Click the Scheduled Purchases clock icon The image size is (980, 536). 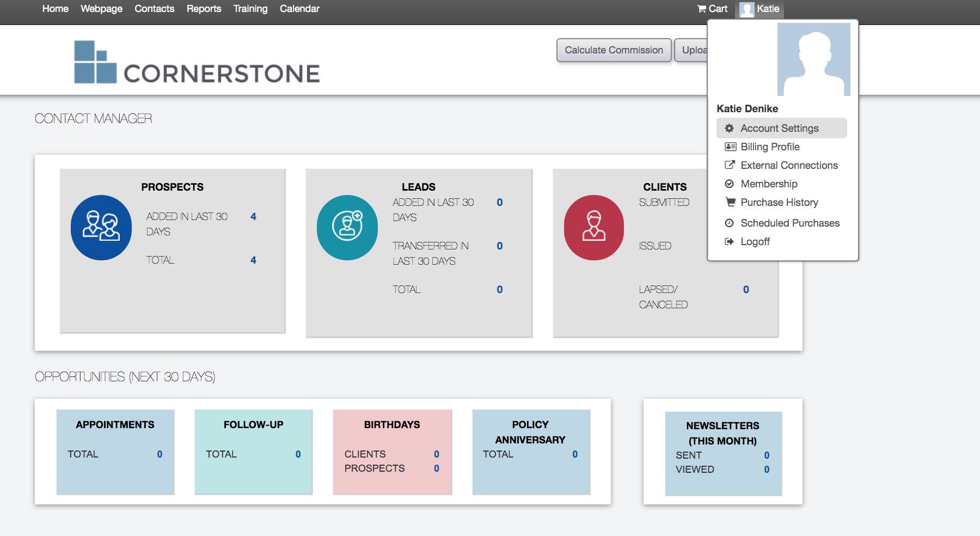[x=730, y=223]
